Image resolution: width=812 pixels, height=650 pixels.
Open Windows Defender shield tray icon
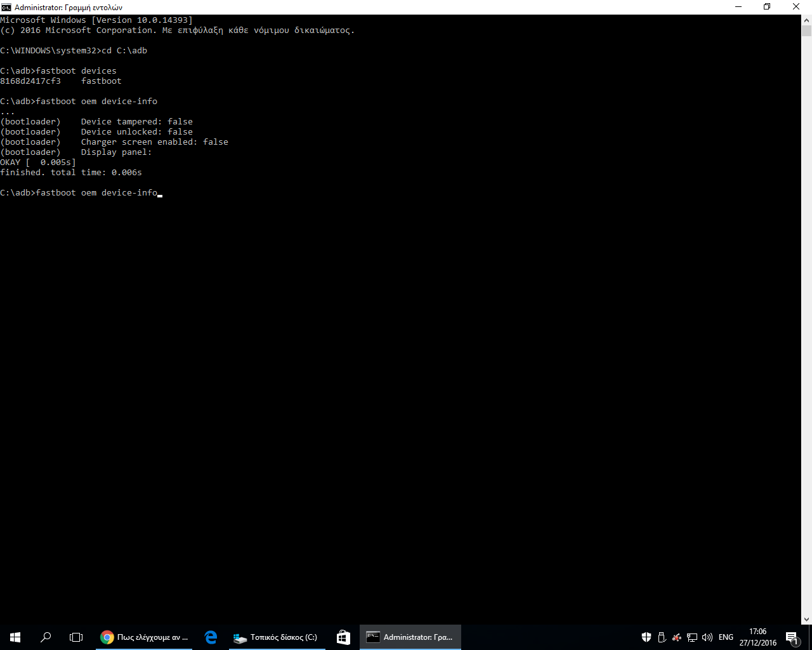click(646, 637)
